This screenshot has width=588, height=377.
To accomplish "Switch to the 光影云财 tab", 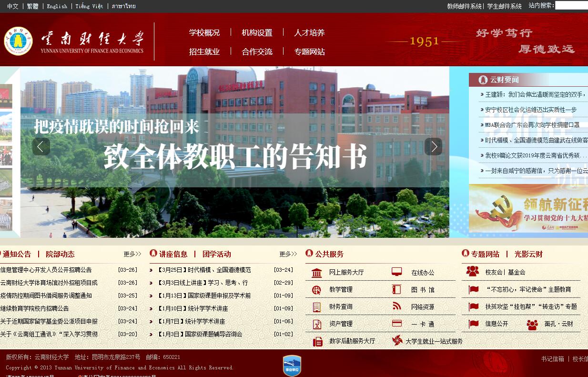I will (528, 254).
